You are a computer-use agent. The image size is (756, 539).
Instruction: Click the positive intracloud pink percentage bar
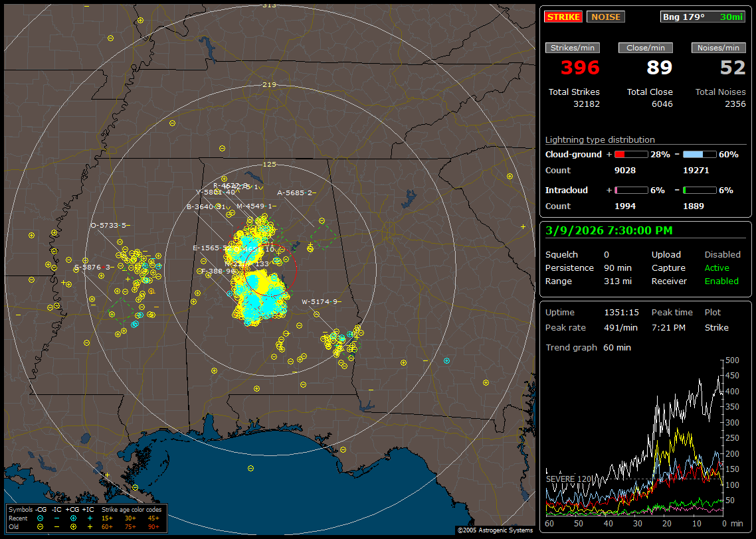630,190
